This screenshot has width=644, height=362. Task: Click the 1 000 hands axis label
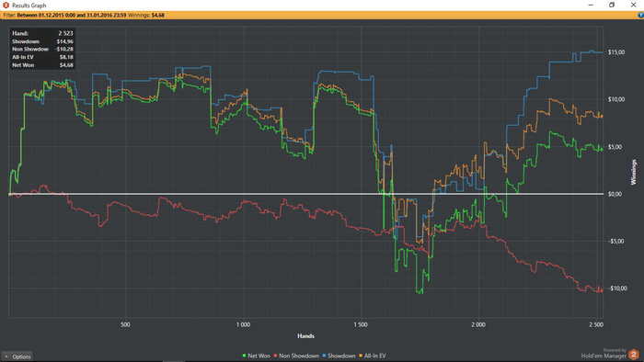[243, 324]
